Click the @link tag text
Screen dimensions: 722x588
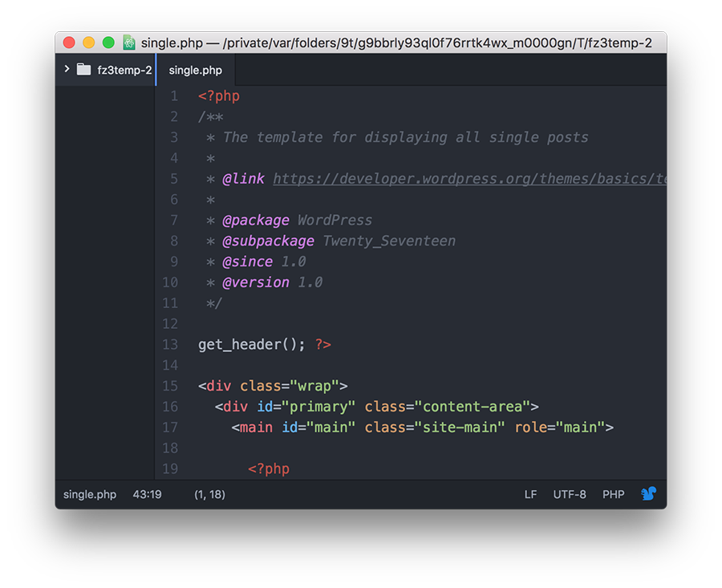coord(244,179)
